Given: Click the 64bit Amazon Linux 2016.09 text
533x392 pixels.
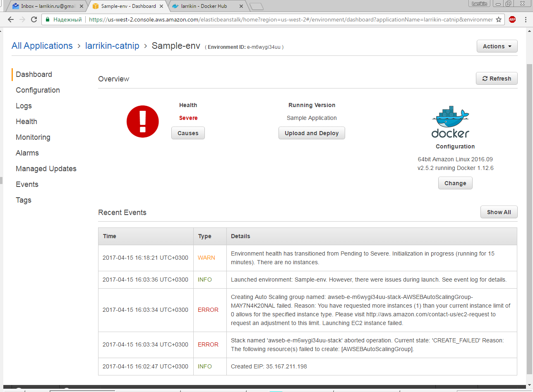Looking at the screenshot, I should [455, 159].
